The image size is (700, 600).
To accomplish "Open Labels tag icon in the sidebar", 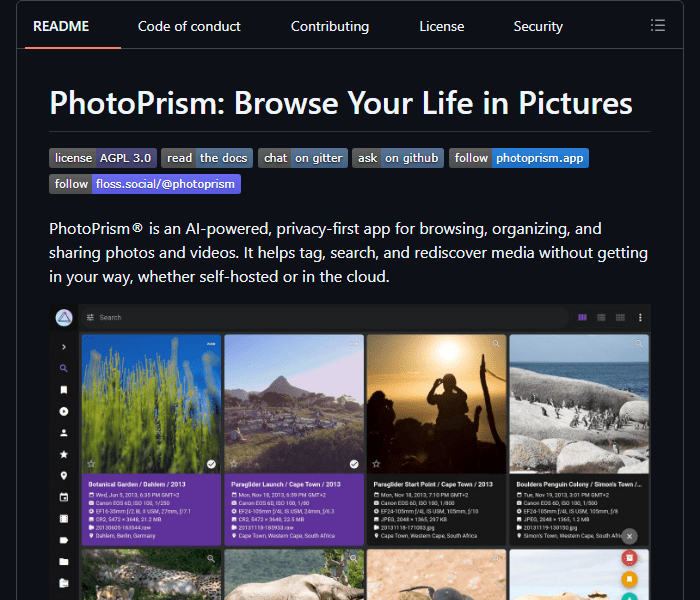I will coord(64,540).
